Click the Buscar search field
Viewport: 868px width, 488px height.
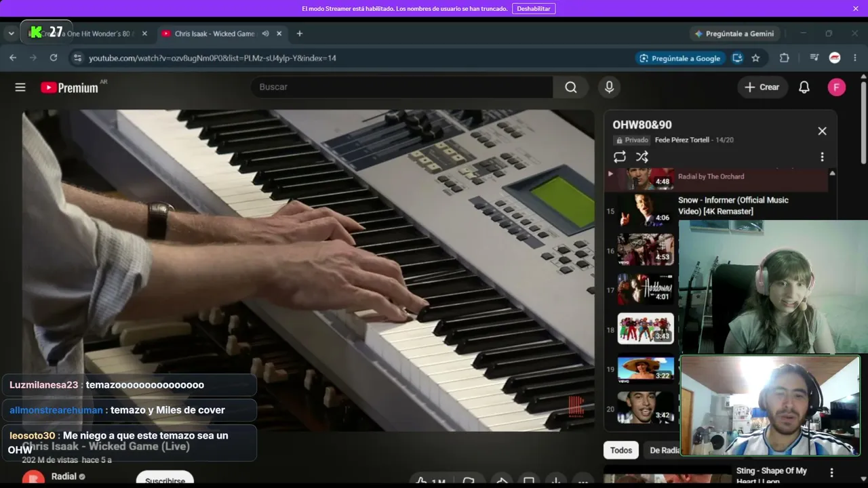click(x=402, y=87)
